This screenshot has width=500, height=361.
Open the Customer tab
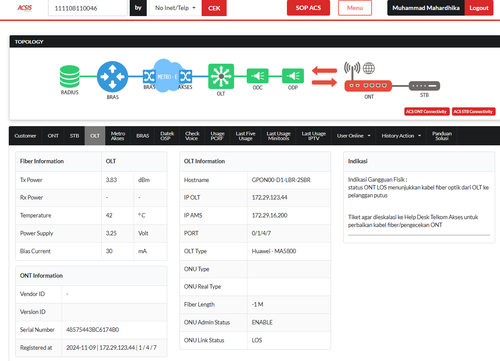(25, 136)
